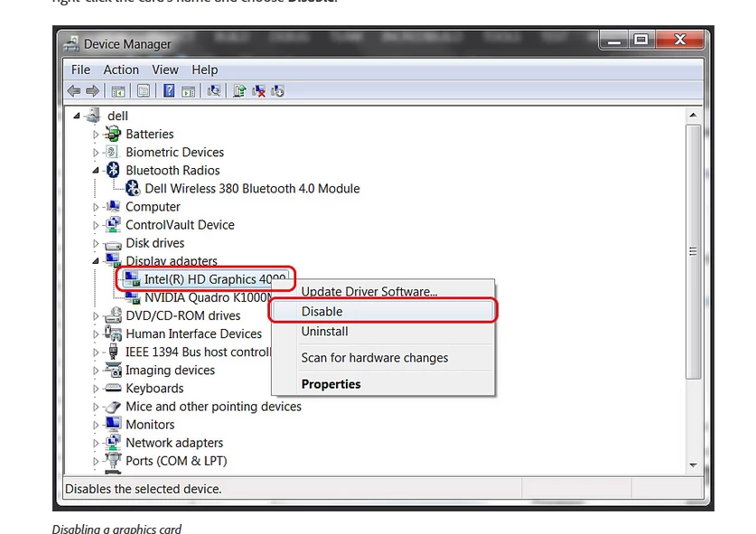The height and width of the screenshot is (534, 756).
Task: Click the Ports (COM & LPT) icon
Action: pos(113,460)
